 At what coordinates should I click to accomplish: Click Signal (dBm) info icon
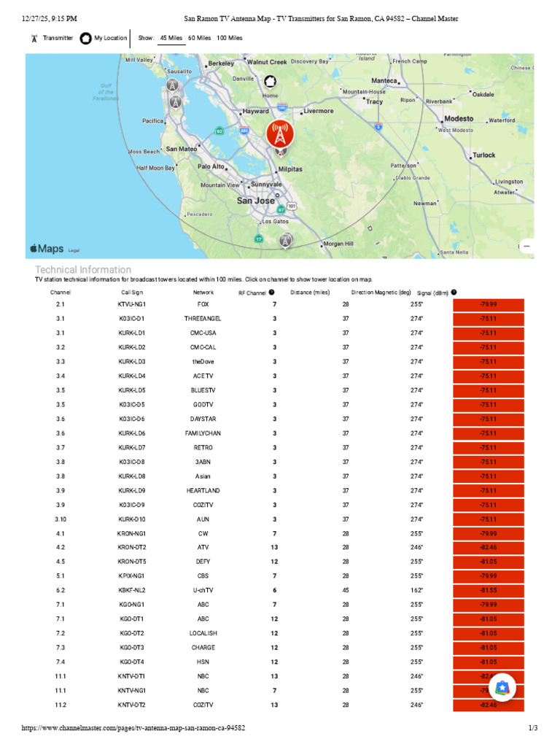click(454, 293)
